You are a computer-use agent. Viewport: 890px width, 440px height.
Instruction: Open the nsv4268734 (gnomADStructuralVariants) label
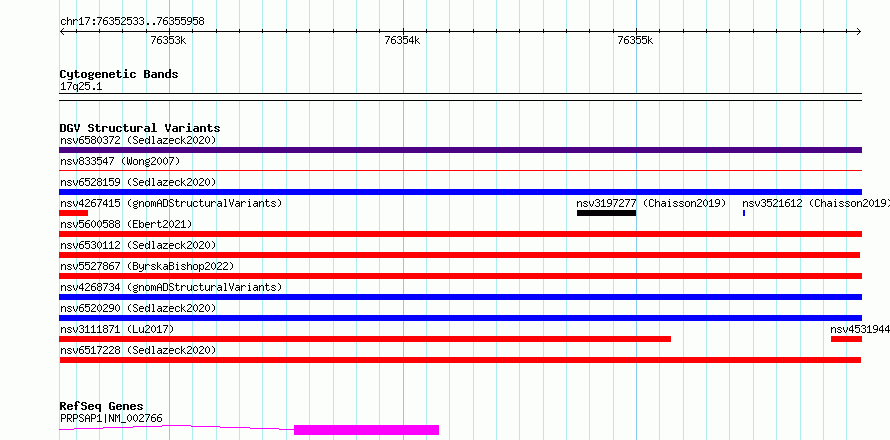171,287
